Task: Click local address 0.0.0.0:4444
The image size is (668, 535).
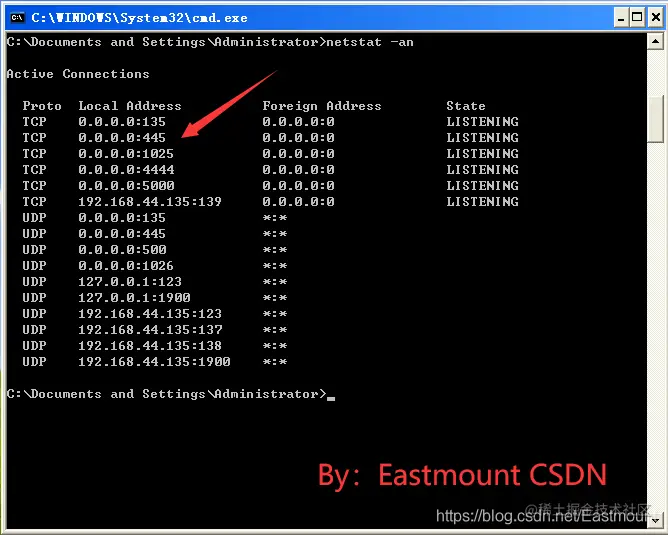Action: [x=126, y=170]
